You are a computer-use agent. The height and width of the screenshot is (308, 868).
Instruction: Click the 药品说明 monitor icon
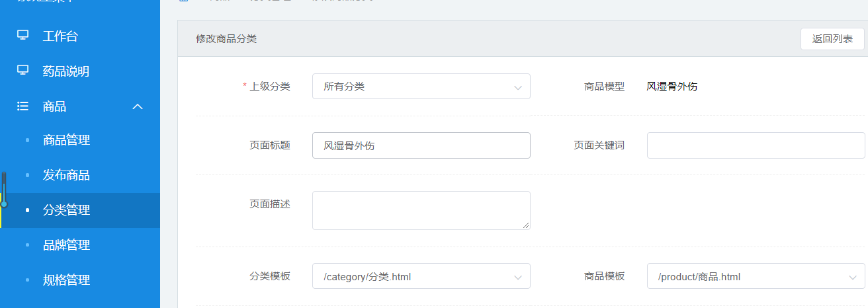tap(23, 71)
